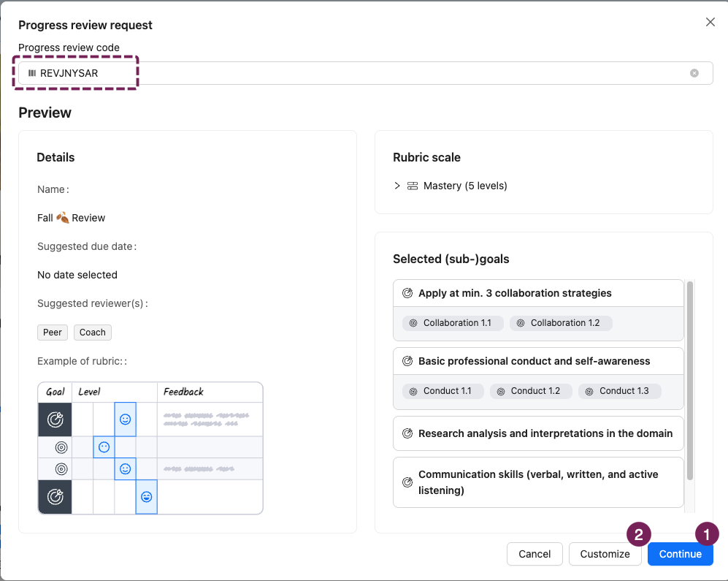This screenshot has height=581, width=728.
Task: Click the target icon in Conduct 1.1 chip
Action: click(x=413, y=392)
